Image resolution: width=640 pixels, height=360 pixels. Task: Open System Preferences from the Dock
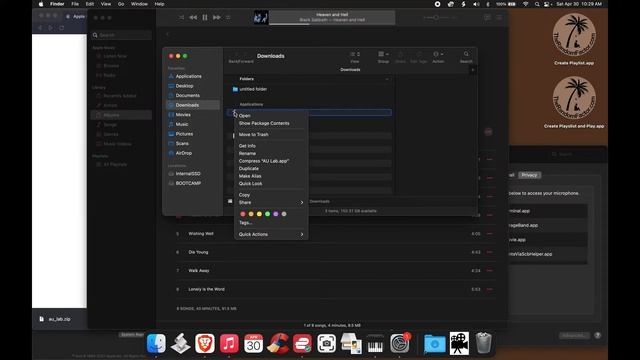tap(400, 343)
